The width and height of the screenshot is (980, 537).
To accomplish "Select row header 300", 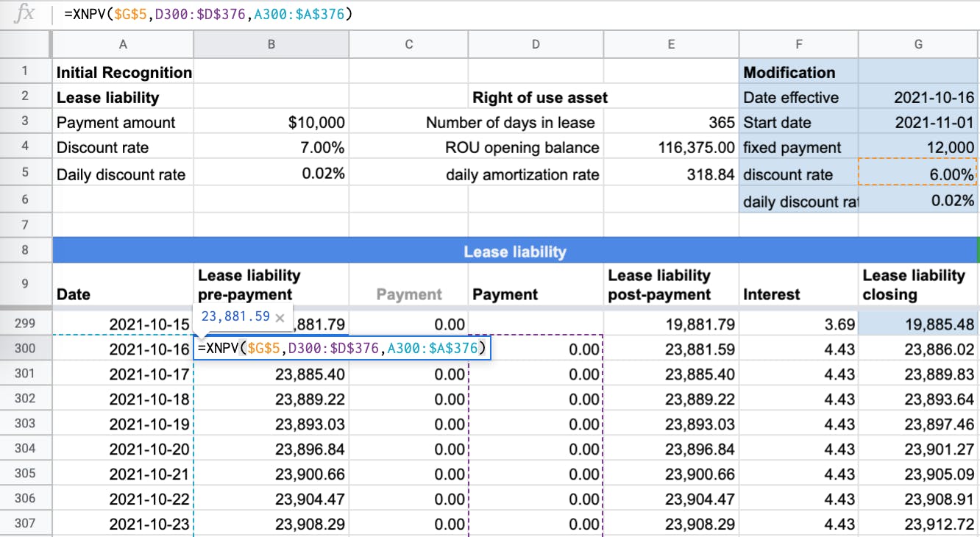I will [x=26, y=348].
